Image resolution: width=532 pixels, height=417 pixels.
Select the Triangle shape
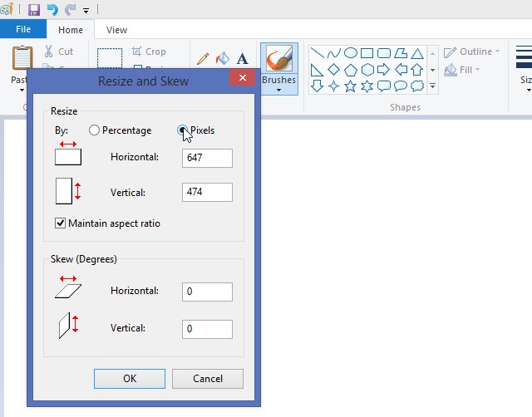click(x=417, y=53)
